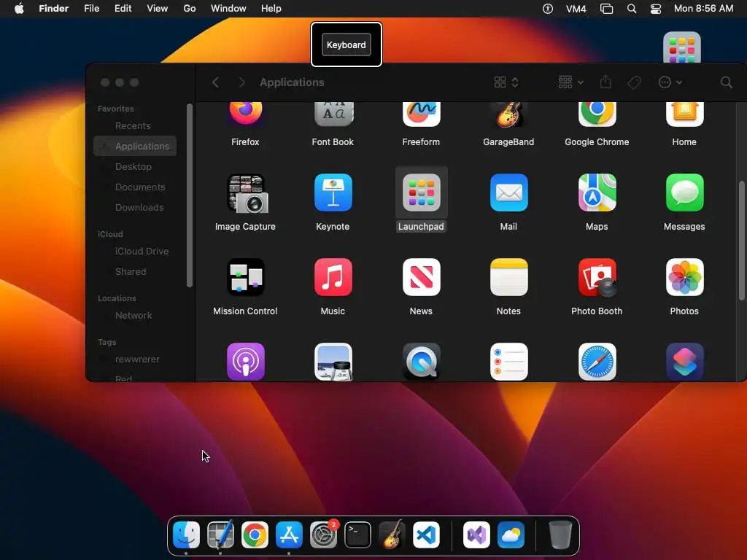The height and width of the screenshot is (560, 747).
Task: Open the Apple menu
Action: point(19,9)
